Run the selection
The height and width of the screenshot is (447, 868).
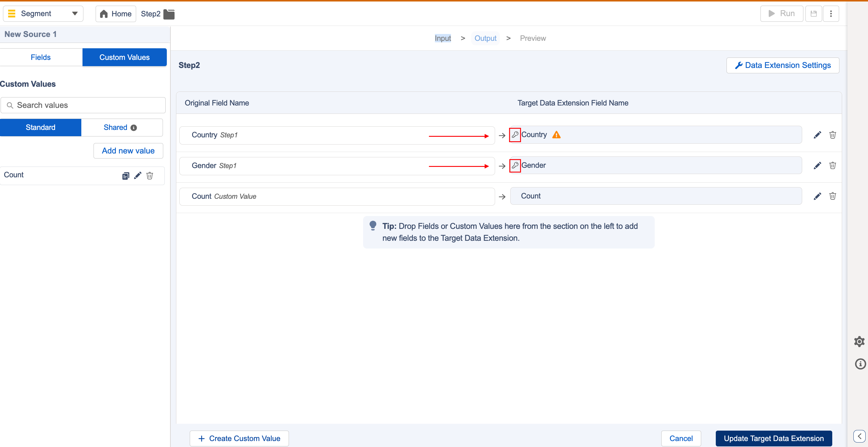coord(781,13)
